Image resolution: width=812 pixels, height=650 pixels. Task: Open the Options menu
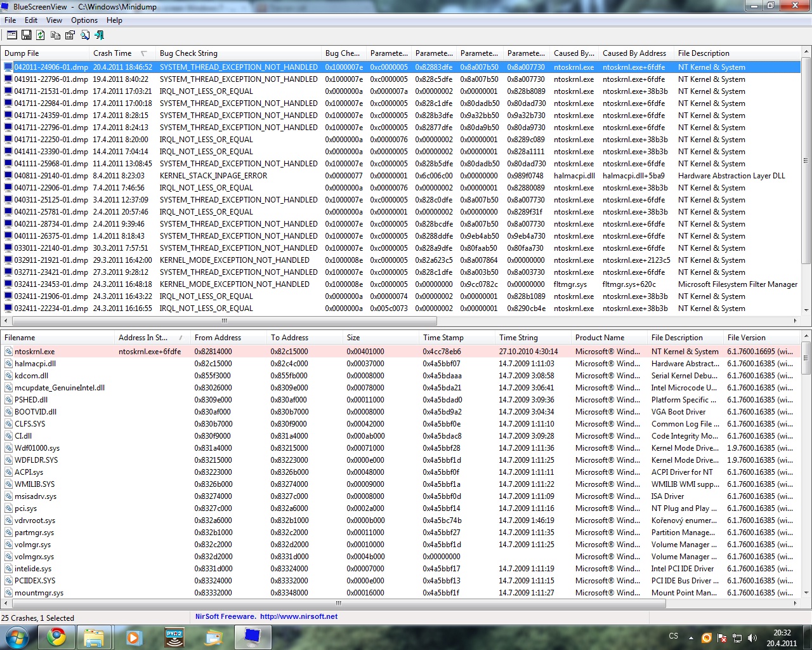[84, 20]
